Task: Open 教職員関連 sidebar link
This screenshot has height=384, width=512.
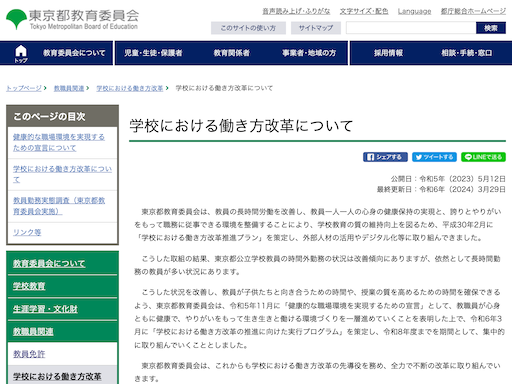Action: click(x=33, y=331)
